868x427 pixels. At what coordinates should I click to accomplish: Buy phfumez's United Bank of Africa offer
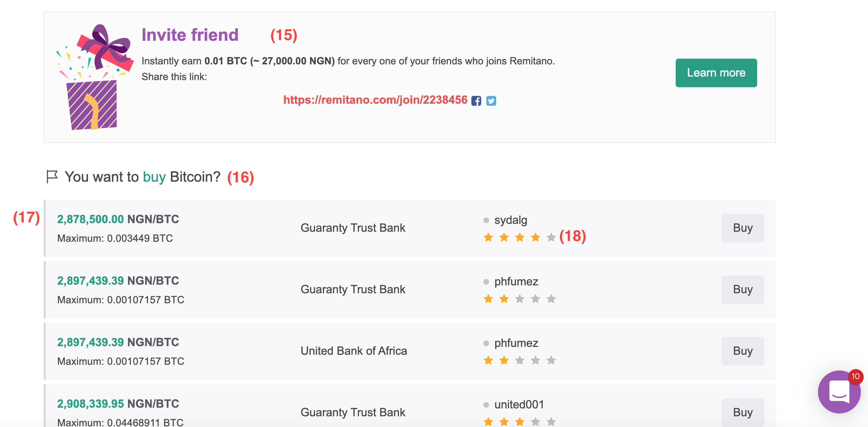point(743,351)
